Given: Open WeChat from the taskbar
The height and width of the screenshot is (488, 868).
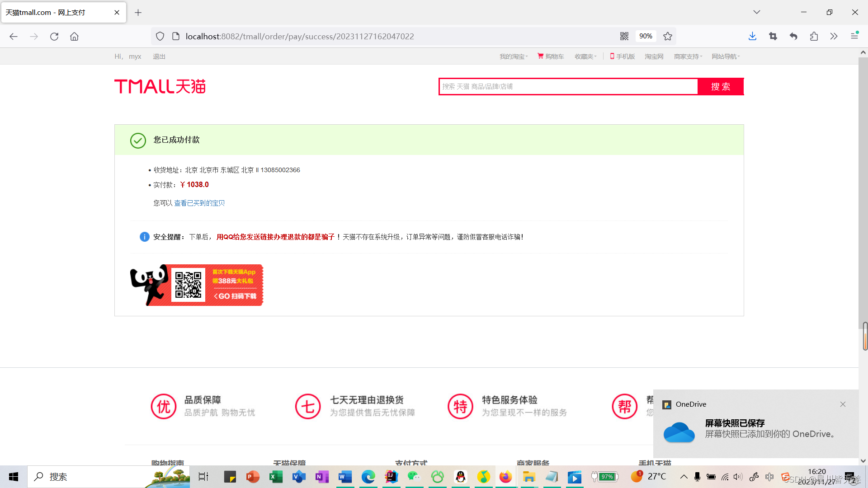Looking at the screenshot, I should coord(414,477).
